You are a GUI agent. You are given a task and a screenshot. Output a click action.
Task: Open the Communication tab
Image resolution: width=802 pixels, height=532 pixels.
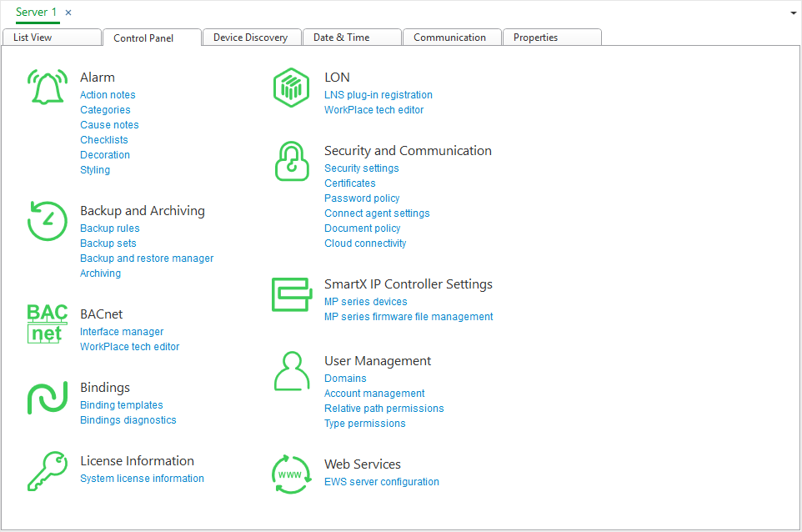pyautogui.click(x=452, y=38)
